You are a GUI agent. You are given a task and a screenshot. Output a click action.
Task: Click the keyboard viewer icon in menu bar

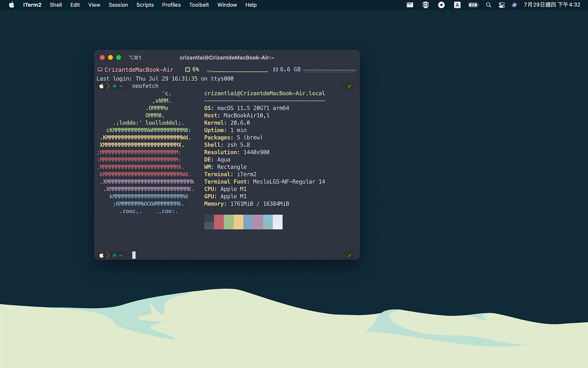coord(410,5)
